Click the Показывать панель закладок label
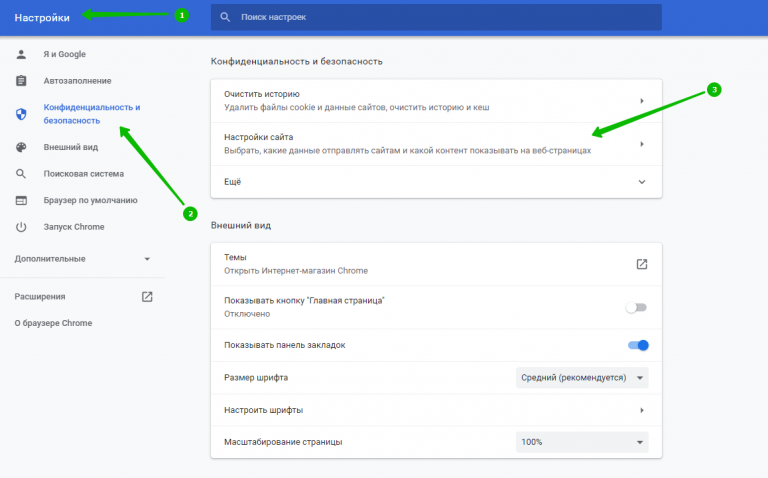 (x=285, y=345)
